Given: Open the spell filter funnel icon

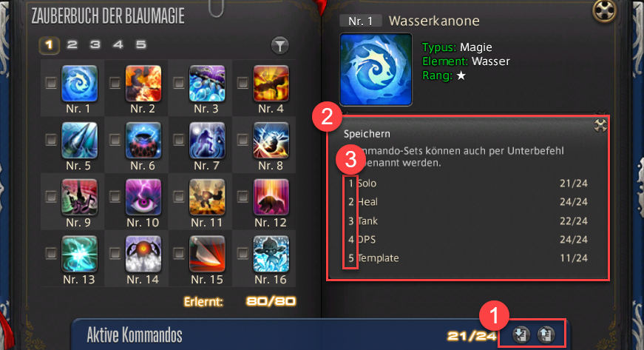Looking at the screenshot, I should click(x=280, y=46).
